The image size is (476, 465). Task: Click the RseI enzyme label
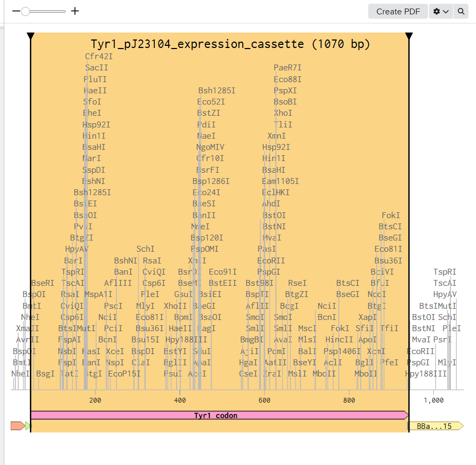pos(297,283)
